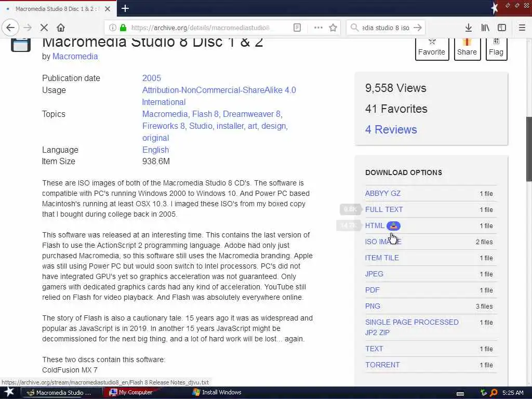532x399 pixels.
Task: Download the ABBYY GZ option
Action: pos(383,193)
